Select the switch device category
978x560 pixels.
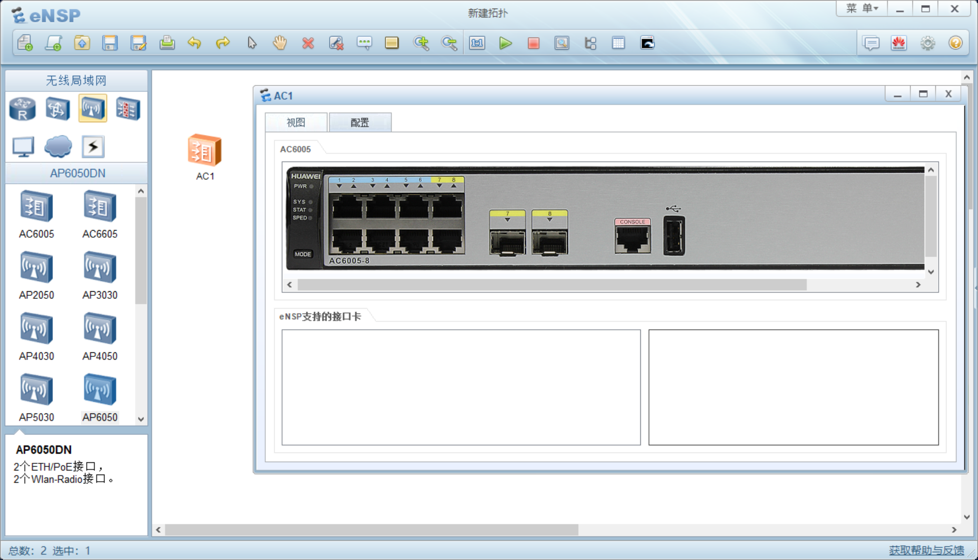58,108
